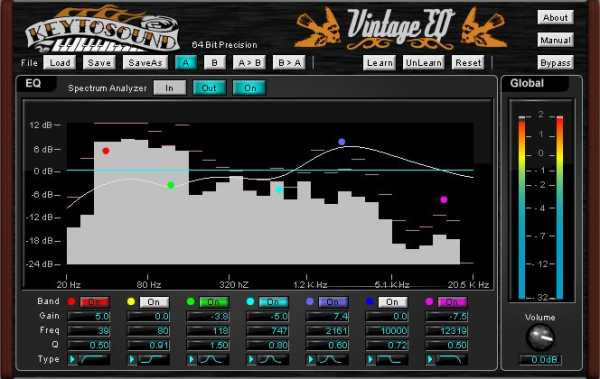The width and height of the screenshot is (600, 379).
Task: Click the low-cut filter shape icon in first band
Action: 93,359
